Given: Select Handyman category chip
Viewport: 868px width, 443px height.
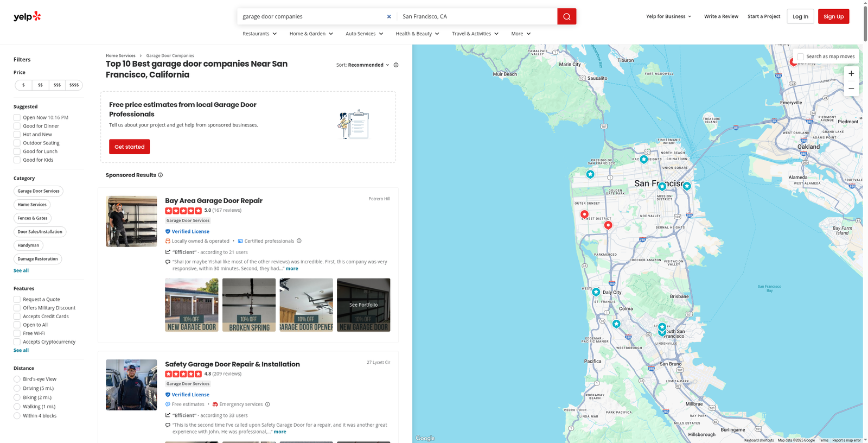Looking at the screenshot, I should coord(28,245).
